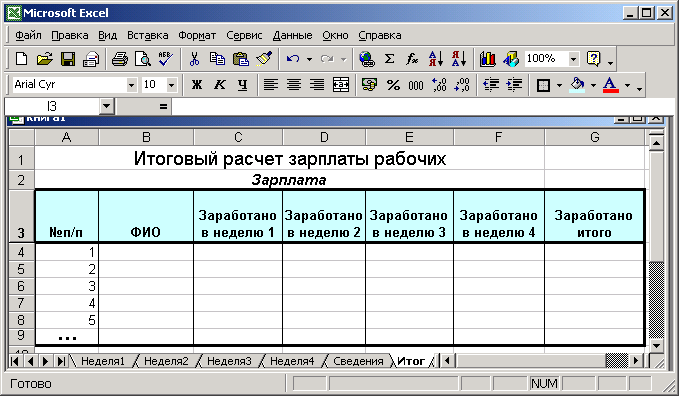
Task: Decrease indent icon
Action: (x=491, y=84)
